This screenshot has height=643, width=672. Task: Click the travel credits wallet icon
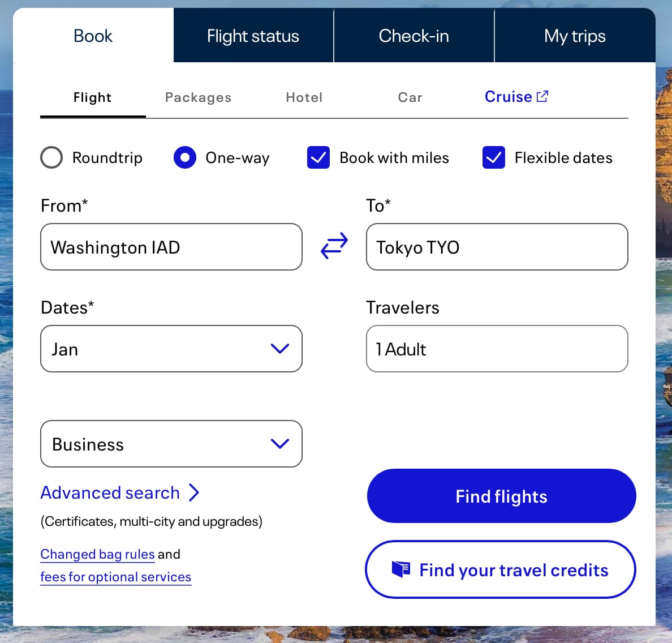401,569
